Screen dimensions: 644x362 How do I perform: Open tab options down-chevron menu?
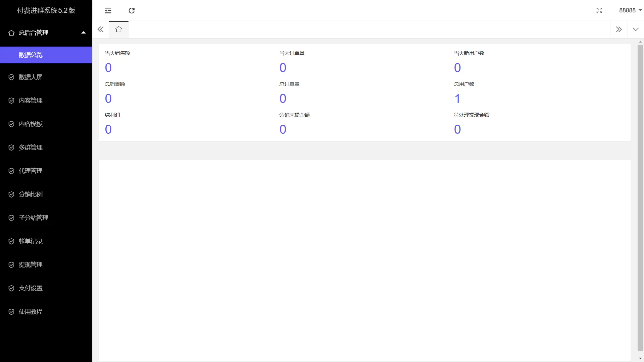[x=635, y=29]
